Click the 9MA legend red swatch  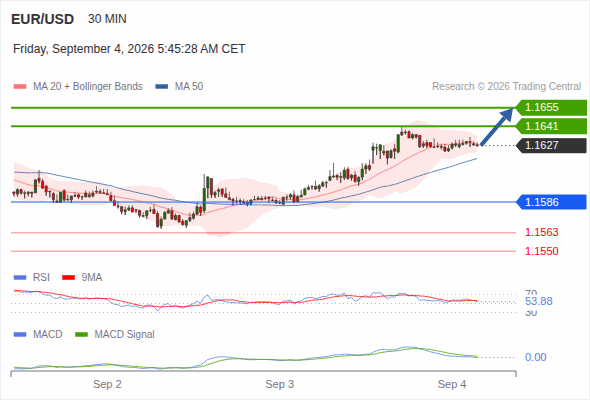(x=68, y=278)
